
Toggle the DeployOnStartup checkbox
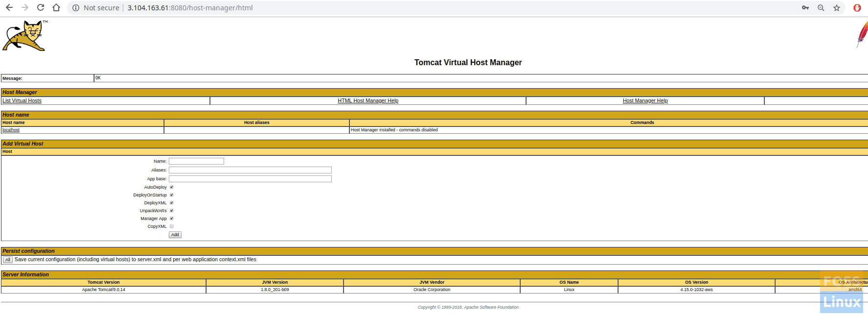pos(172,195)
